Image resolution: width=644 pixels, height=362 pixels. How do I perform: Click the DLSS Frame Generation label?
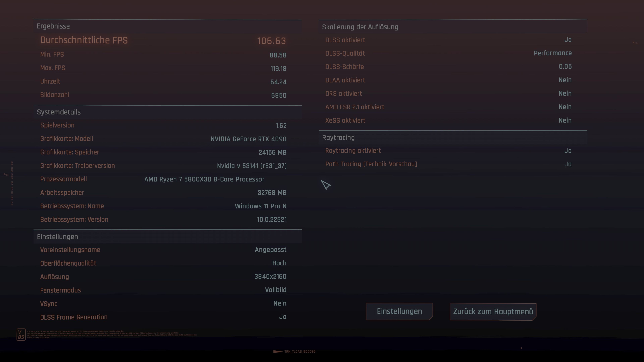pos(74,317)
